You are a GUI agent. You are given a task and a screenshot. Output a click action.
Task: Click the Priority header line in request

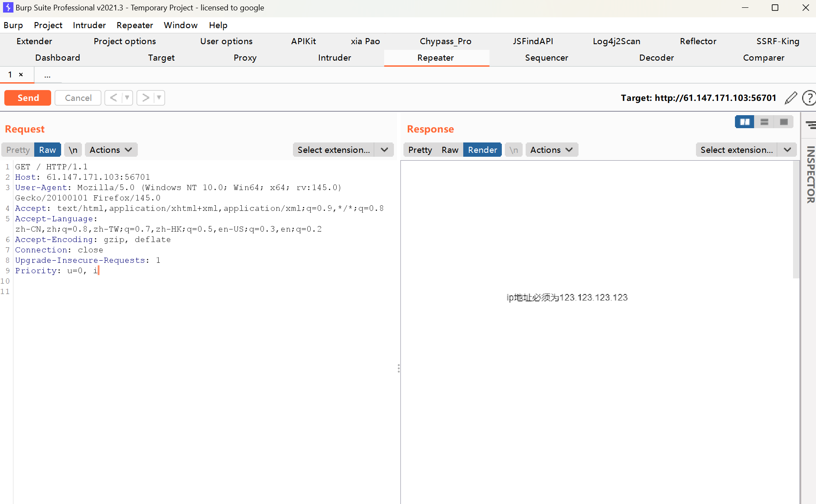point(56,271)
